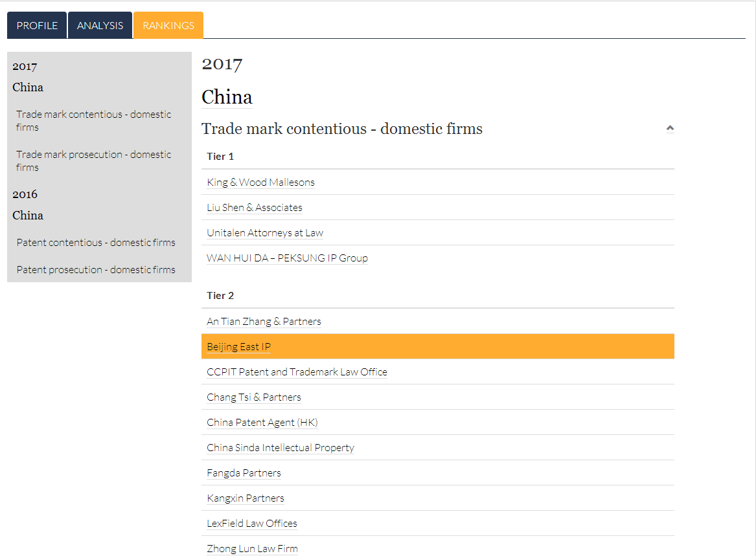Open An Tian Zhang & Partners link
This screenshot has width=756, height=556.
264,321
